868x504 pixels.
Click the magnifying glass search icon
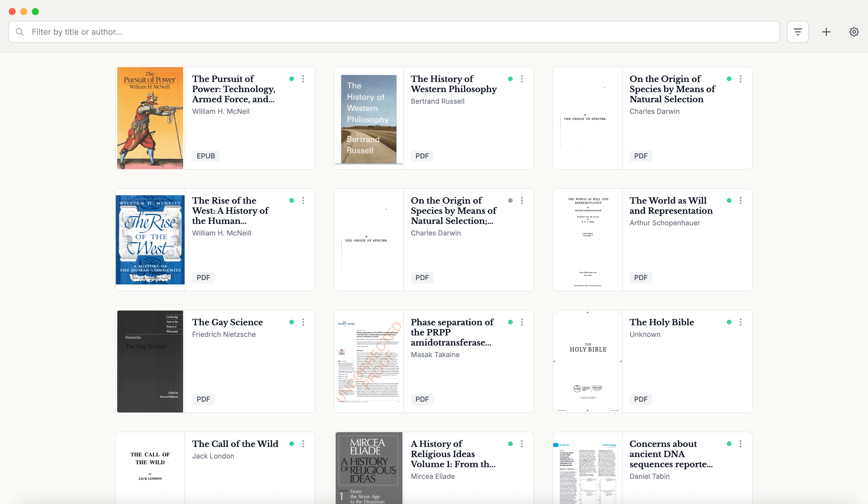20,32
